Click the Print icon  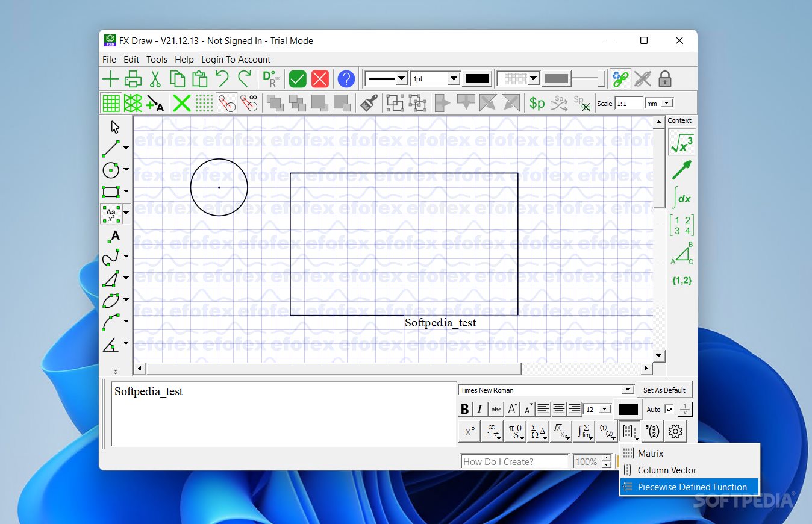pyautogui.click(x=133, y=79)
